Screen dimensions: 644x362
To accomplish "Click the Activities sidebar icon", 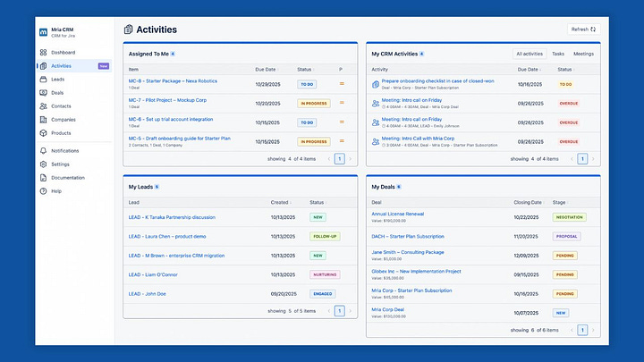I will point(43,66).
